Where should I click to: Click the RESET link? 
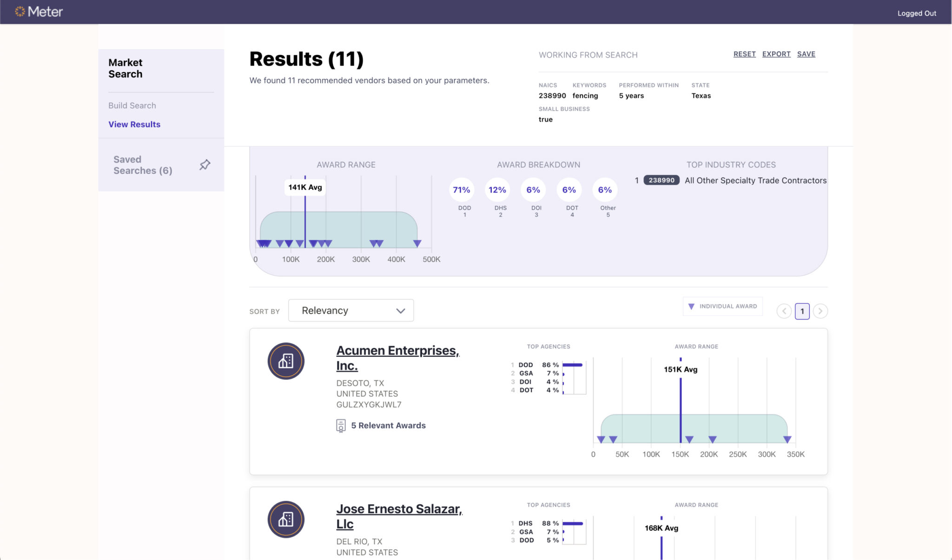click(x=744, y=54)
